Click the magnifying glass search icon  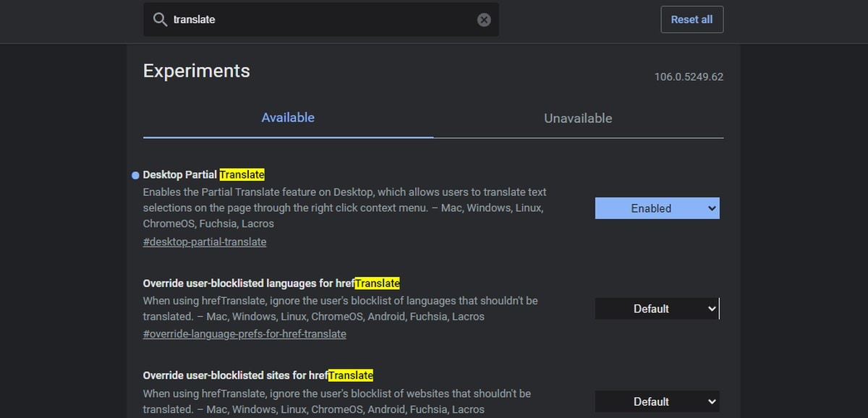coord(160,20)
